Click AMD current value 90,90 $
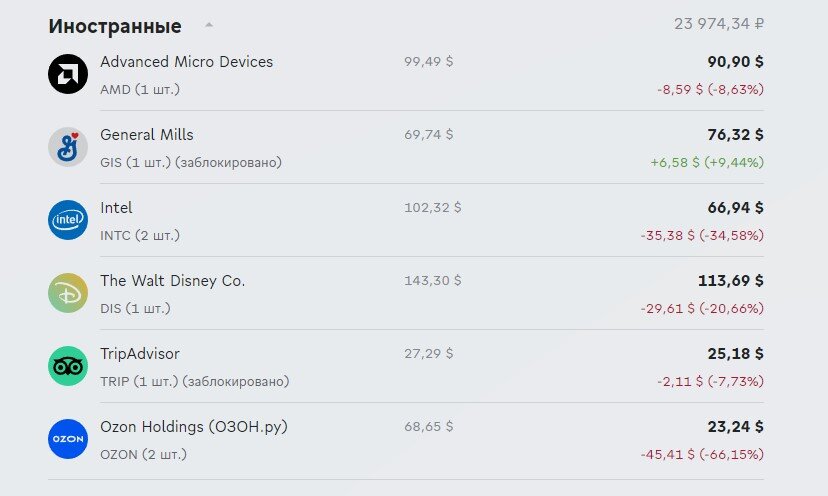 click(735, 62)
